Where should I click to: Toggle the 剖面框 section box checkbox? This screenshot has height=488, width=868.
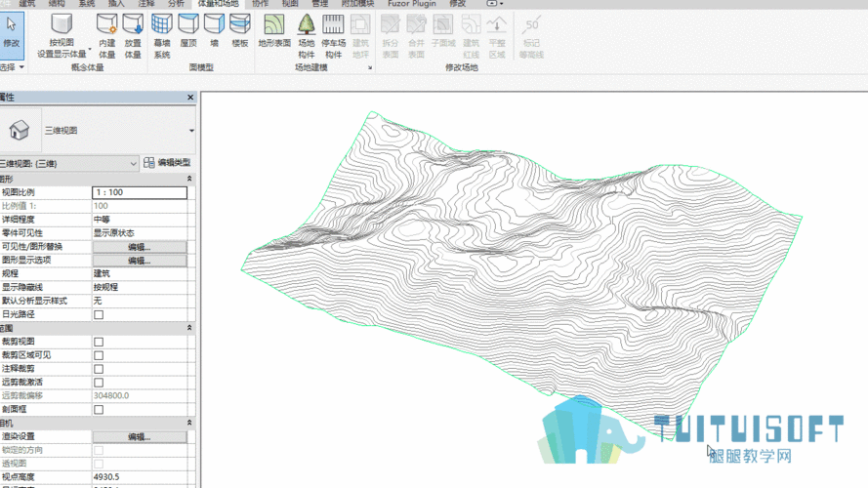tap(99, 410)
